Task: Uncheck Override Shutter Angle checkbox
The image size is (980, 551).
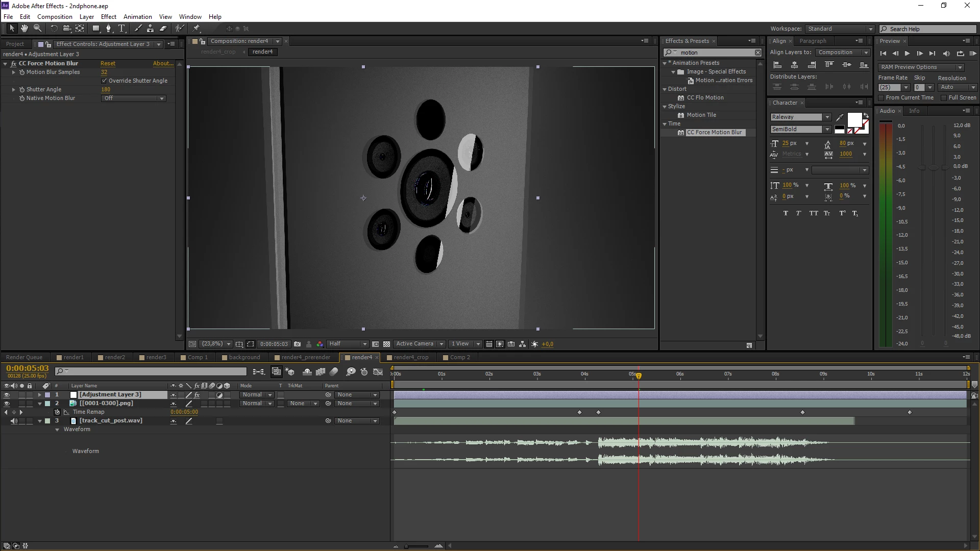Action: coord(104,81)
